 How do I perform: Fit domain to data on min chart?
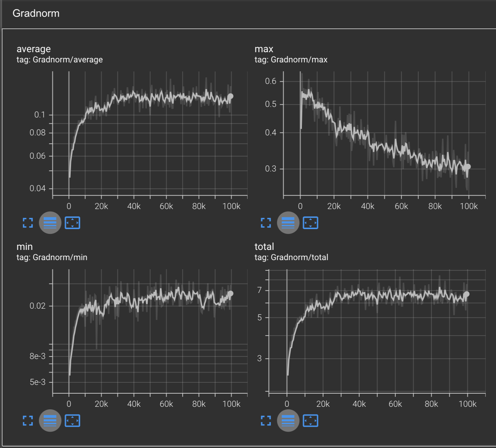tap(72, 421)
